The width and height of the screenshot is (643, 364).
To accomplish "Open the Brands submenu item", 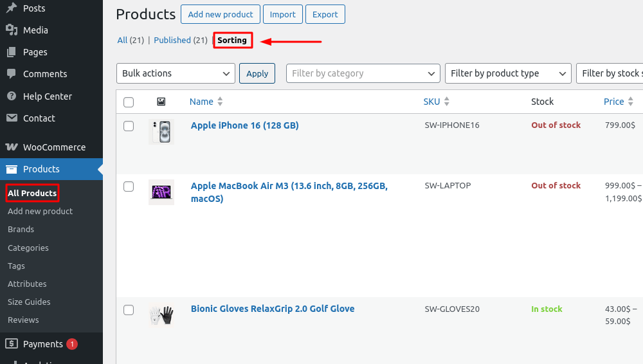I will (21, 229).
